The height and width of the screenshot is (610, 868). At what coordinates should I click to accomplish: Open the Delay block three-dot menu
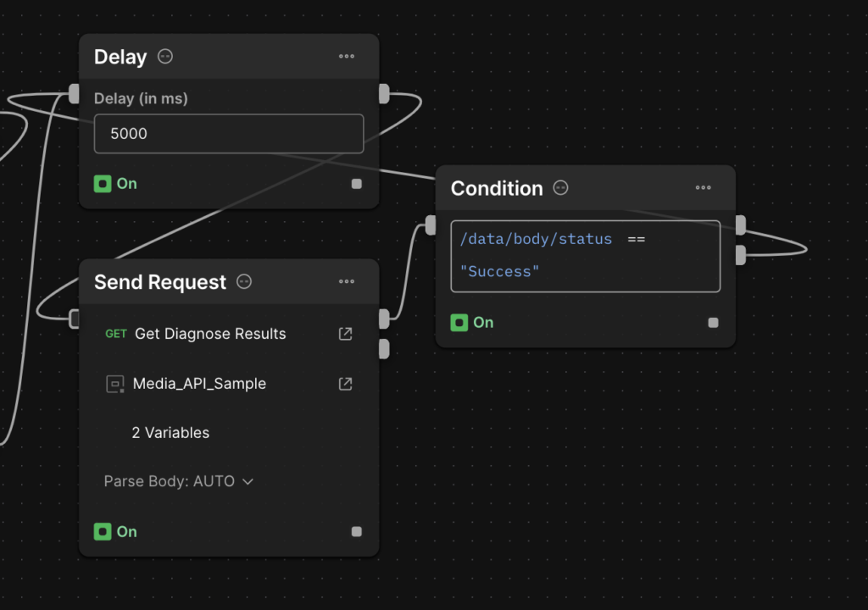pyautogui.click(x=347, y=57)
